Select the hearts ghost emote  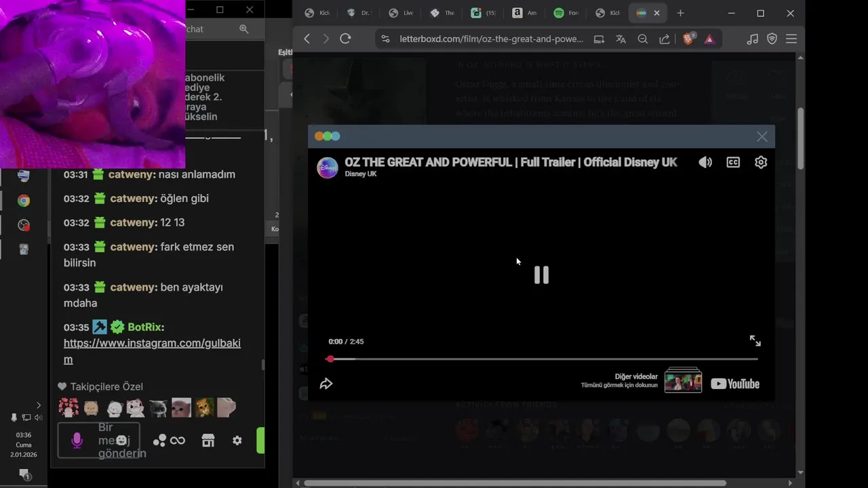click(x=68, y=407)
